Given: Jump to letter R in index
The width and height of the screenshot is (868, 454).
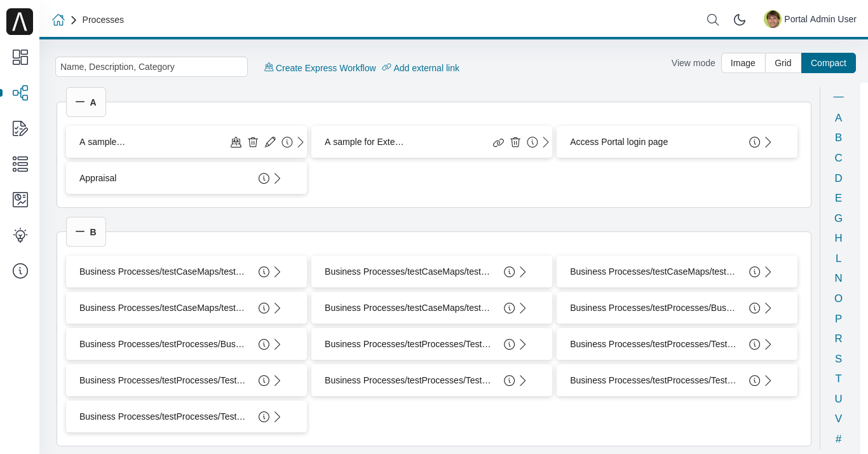Looking at the screenshot, I should (x=838, y=338).
